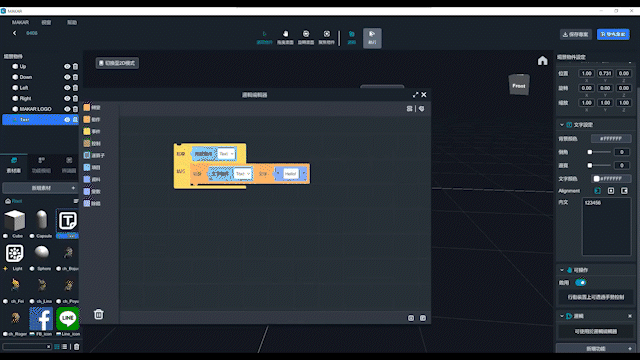Toggle the enable switch in interactable section
The height and width of the screenshot is (360, 640).
[581, 282]
